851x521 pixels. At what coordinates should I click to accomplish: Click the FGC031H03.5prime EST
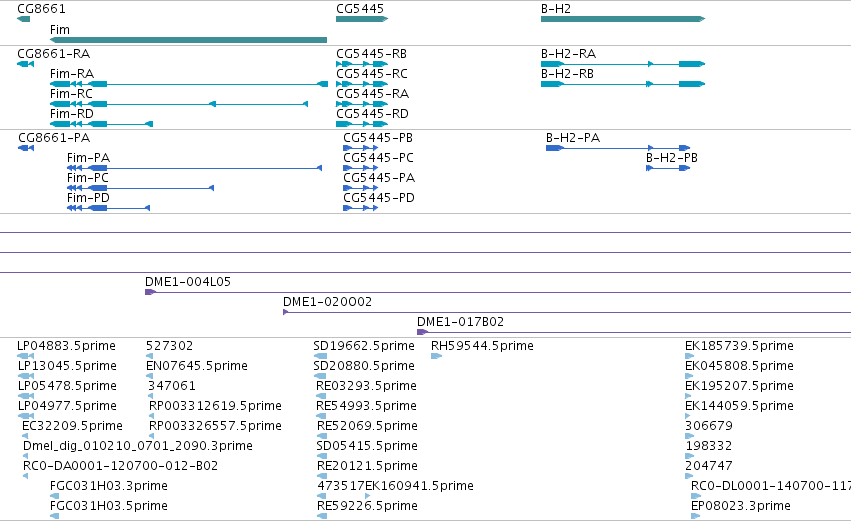pos(54,516)
